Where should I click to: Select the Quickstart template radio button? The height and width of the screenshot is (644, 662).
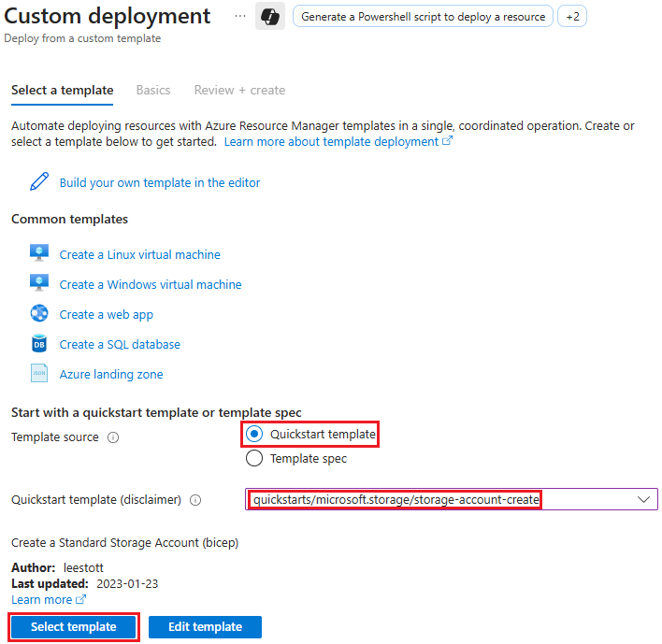(254, 434)
